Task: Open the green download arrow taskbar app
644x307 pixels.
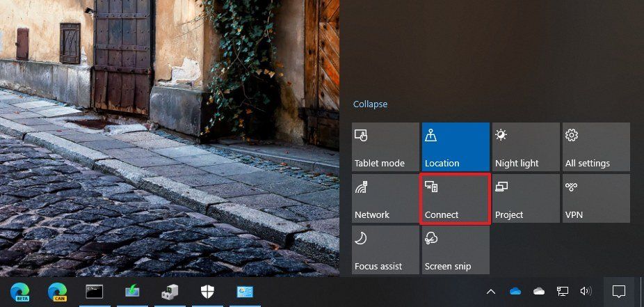Action: coord(132,292)
